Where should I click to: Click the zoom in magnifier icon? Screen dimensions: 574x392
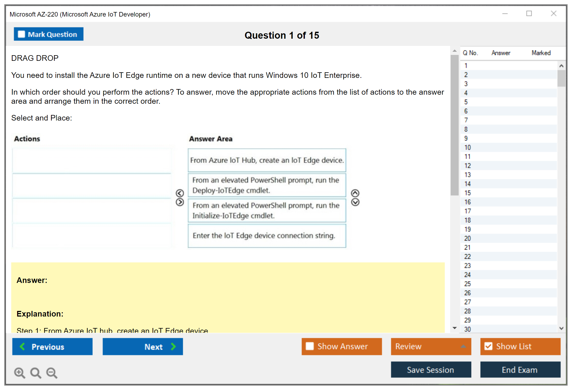[x=19, y=373]
